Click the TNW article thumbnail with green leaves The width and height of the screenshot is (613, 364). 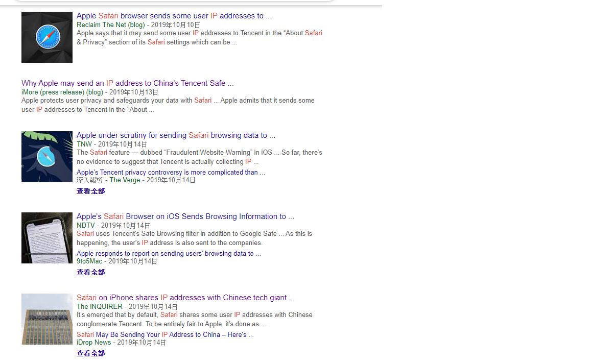pos(47,157)
